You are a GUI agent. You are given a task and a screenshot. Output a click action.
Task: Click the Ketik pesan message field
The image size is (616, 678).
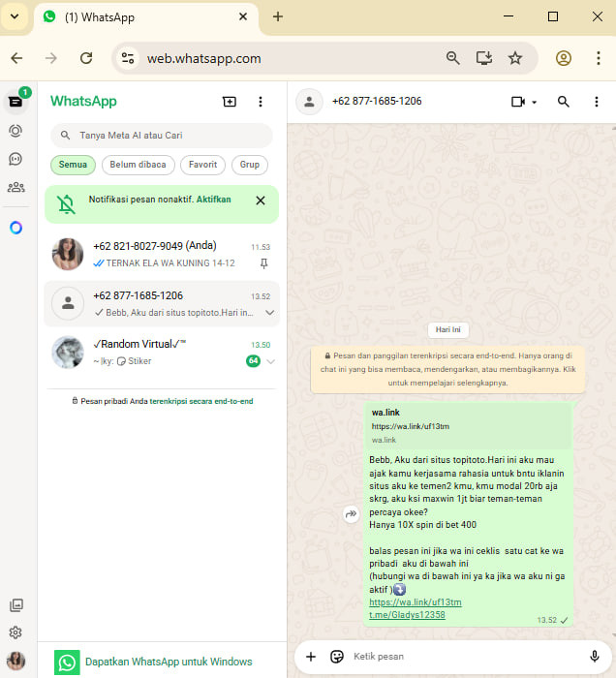tap(467, 657)
